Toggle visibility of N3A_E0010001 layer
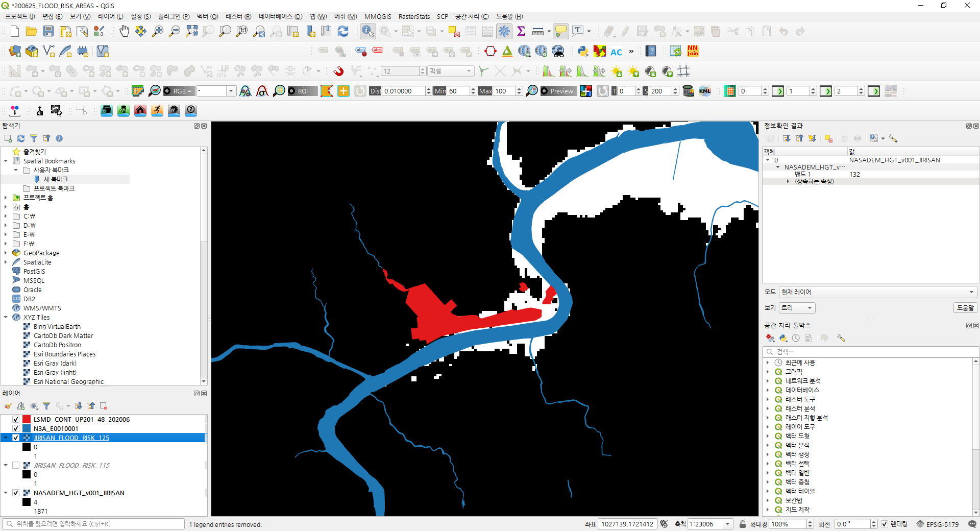This screenshot has width=980, height=531. (x=16, y=428)
